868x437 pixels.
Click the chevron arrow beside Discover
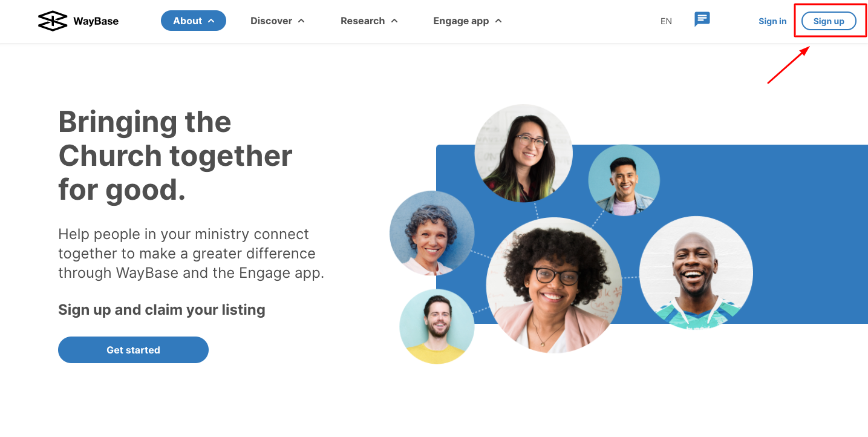301,21
